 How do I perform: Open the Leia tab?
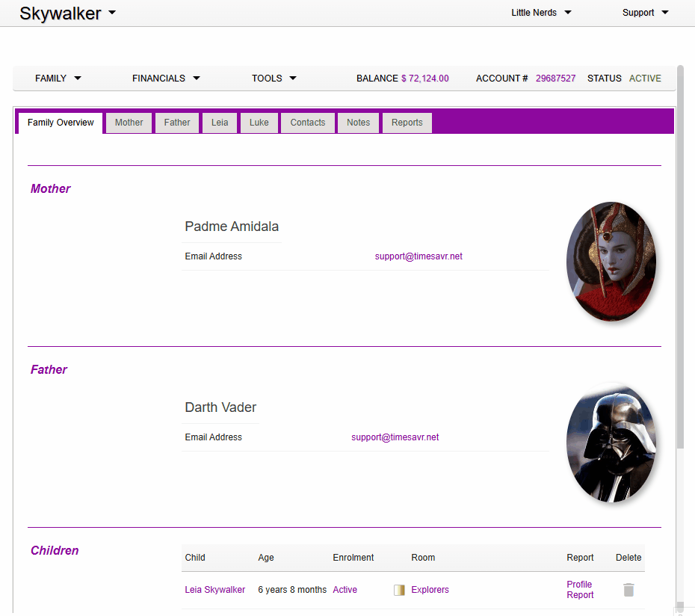pos(220,123)
